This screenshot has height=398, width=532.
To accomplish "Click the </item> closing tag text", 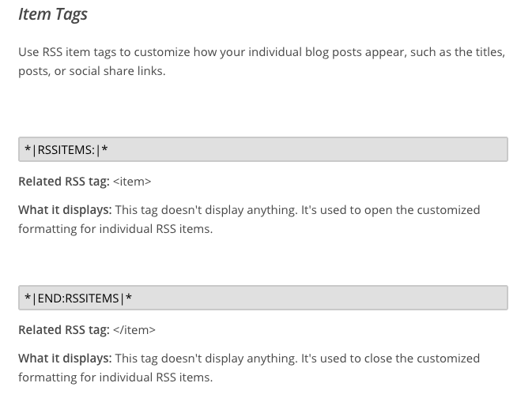I will click(134, 330).
